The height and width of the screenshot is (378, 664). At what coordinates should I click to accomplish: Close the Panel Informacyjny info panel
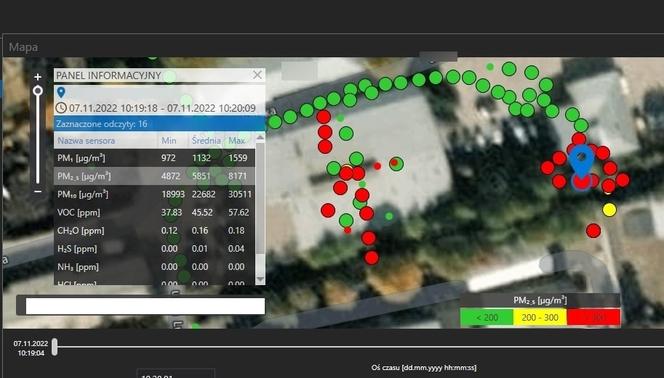257,75
